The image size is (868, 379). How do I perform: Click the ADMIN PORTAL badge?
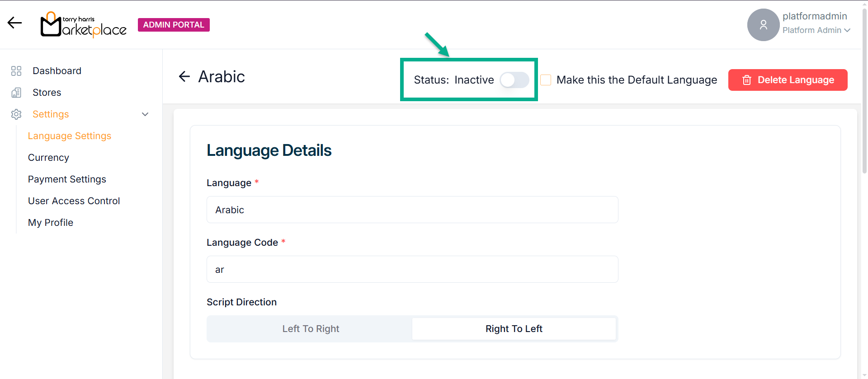(174, 25)
